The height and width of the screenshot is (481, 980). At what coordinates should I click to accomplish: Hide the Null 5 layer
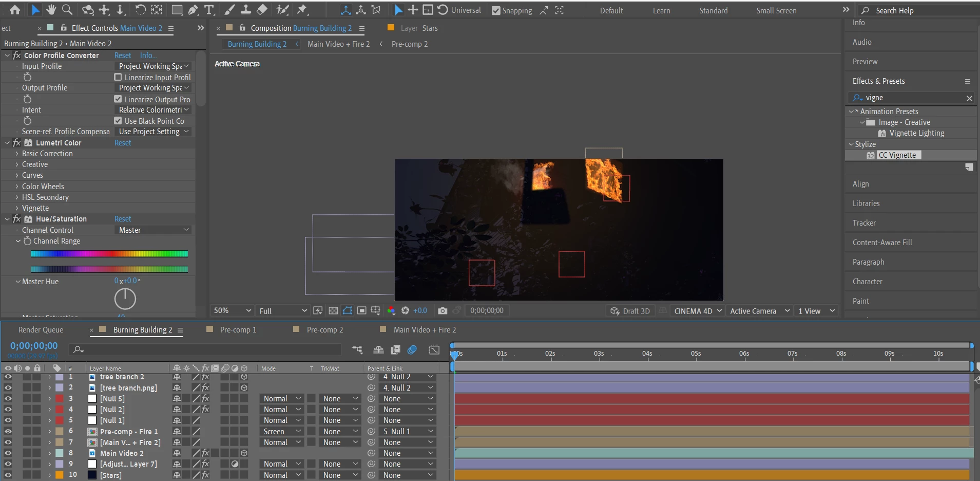[8, 398]
